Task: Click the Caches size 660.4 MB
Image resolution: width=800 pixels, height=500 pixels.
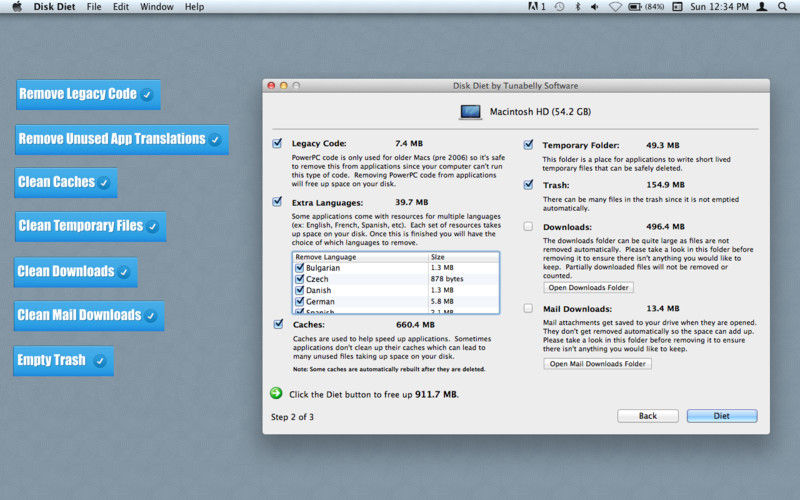Action: point(415,324)
